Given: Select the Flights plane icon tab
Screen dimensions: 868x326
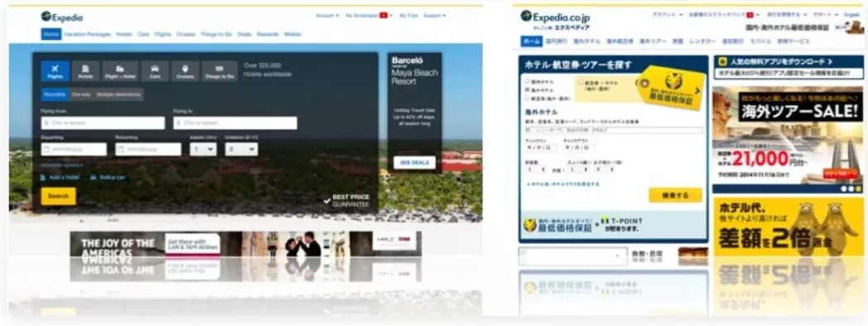Looking at the screenshot, I should point(55,71).
